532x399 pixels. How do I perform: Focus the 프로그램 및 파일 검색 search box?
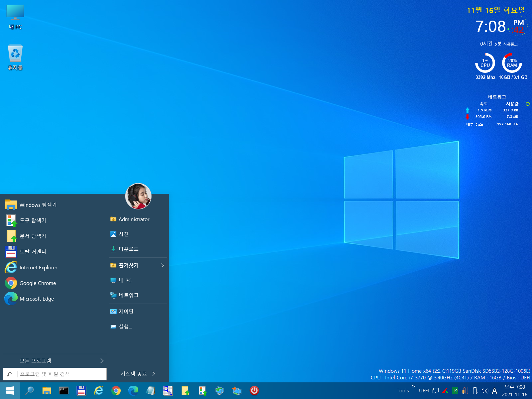[55, 374]
